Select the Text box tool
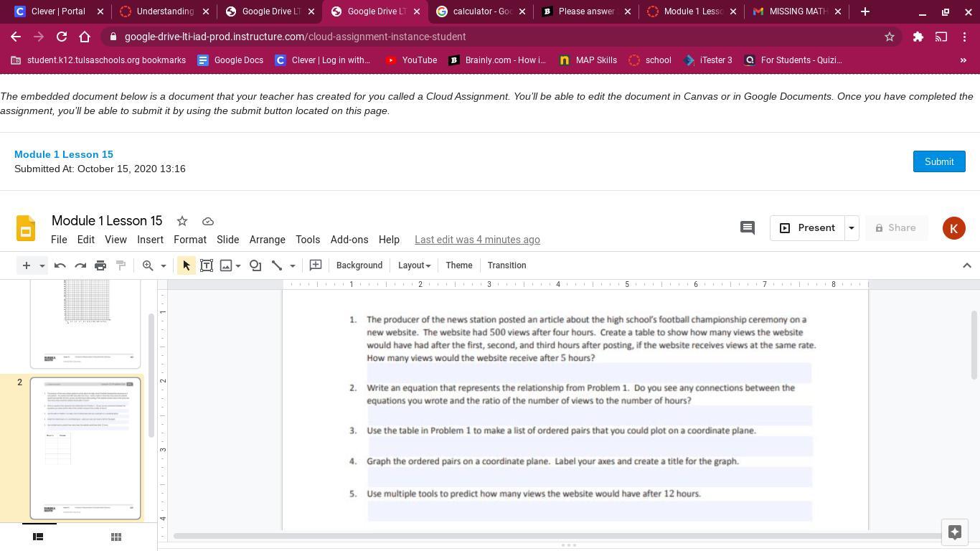Viewport: 980px width, 551px height. click(x=207, y=265)
